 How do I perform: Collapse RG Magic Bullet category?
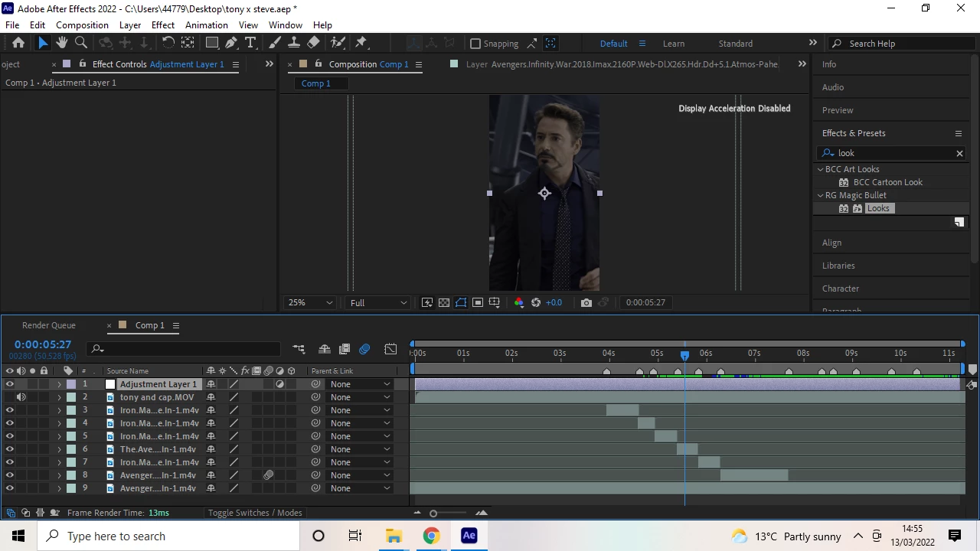[821, 195]
